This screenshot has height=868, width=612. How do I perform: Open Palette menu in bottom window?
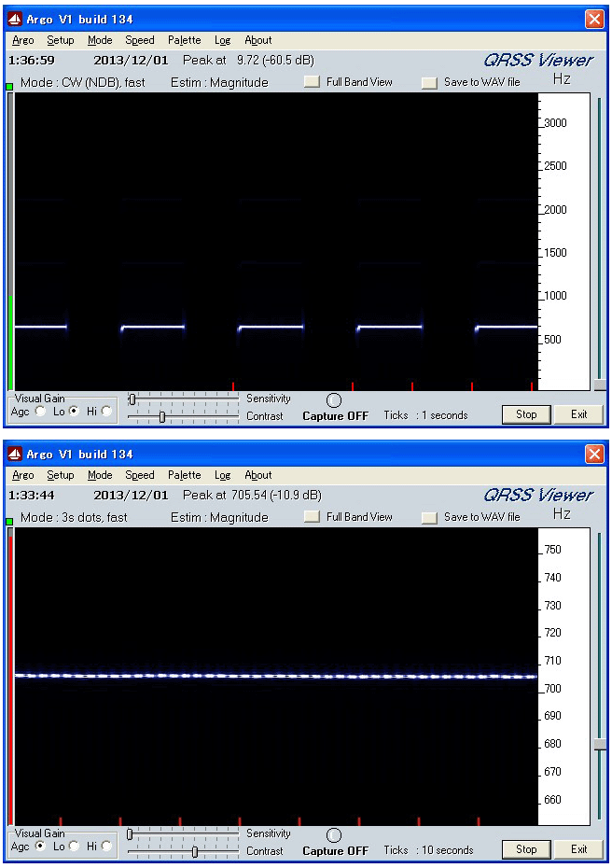point(185,475)
